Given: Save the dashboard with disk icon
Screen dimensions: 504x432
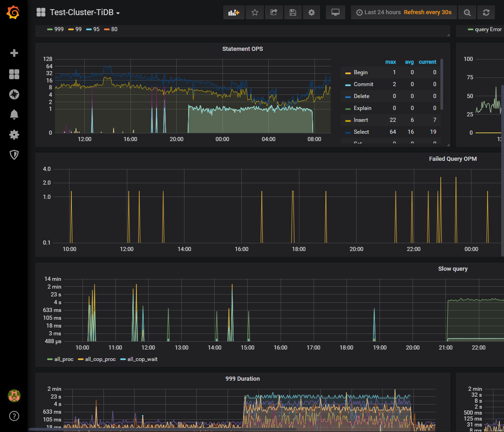Looking at the screenshot, I should coord(293,12).
